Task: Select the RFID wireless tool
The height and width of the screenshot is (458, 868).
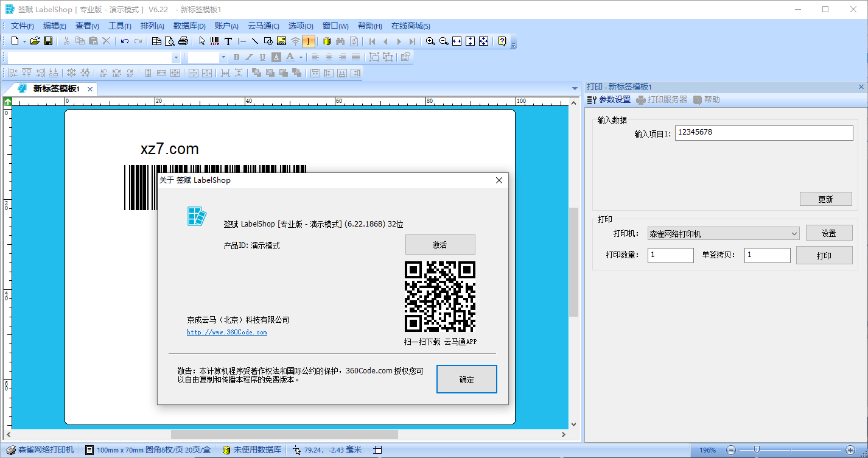Action: [x=295, y=41]
